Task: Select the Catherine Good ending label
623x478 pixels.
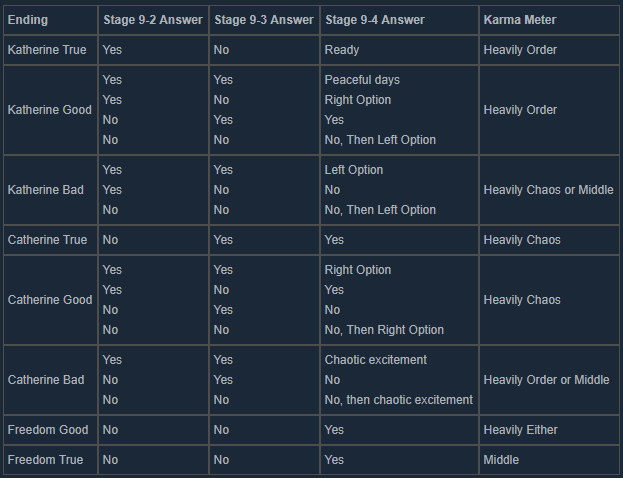Action: coord(49,300)
